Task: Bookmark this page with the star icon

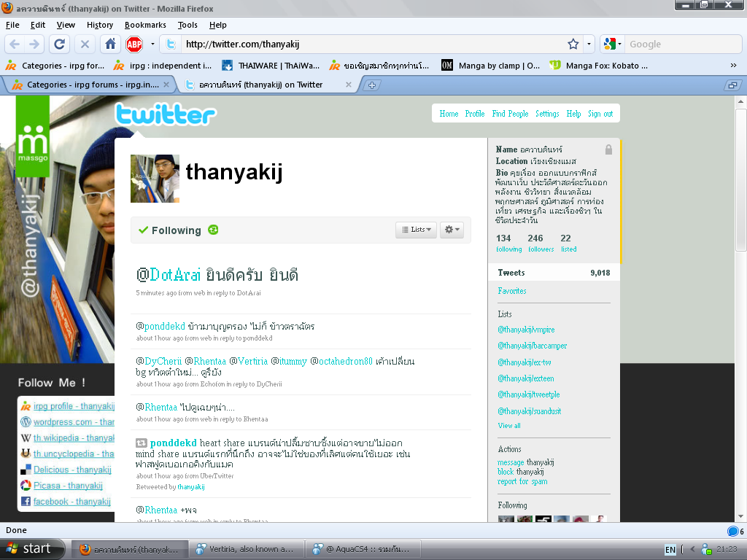Action: [573, 44]
